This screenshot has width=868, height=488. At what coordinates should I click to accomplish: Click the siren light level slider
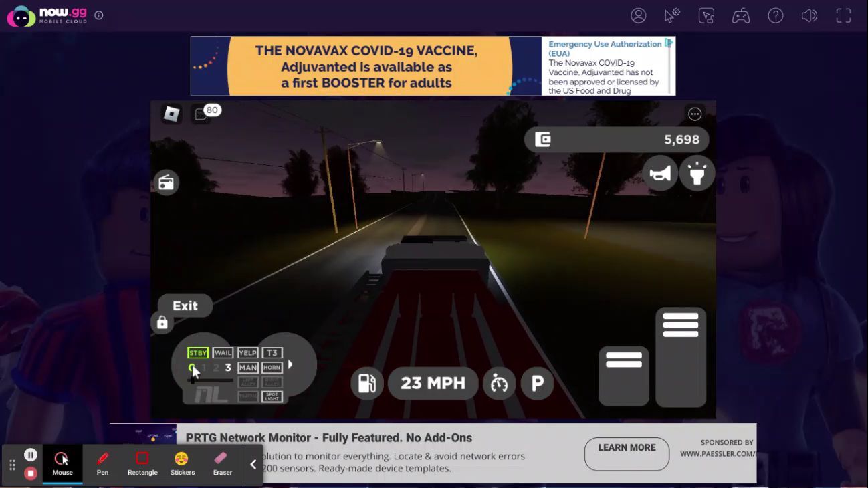pyautogui.click(x=210, y=380)
